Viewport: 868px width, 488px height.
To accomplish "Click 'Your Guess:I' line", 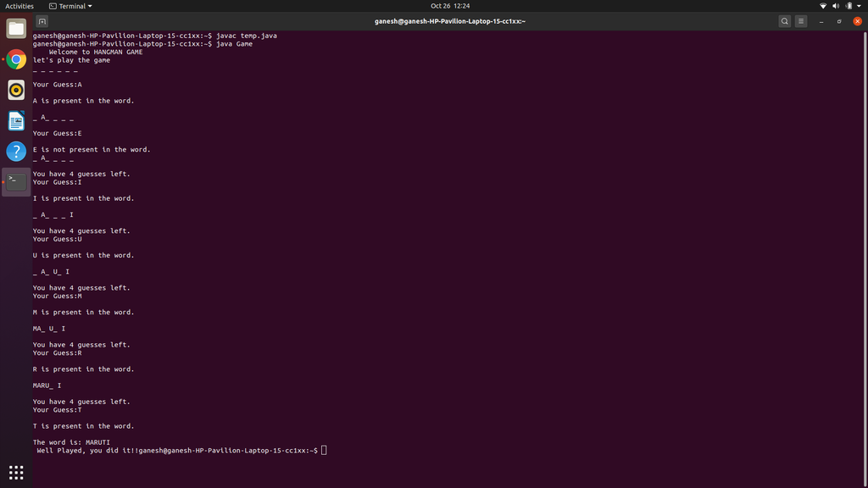I will (57, 182).
